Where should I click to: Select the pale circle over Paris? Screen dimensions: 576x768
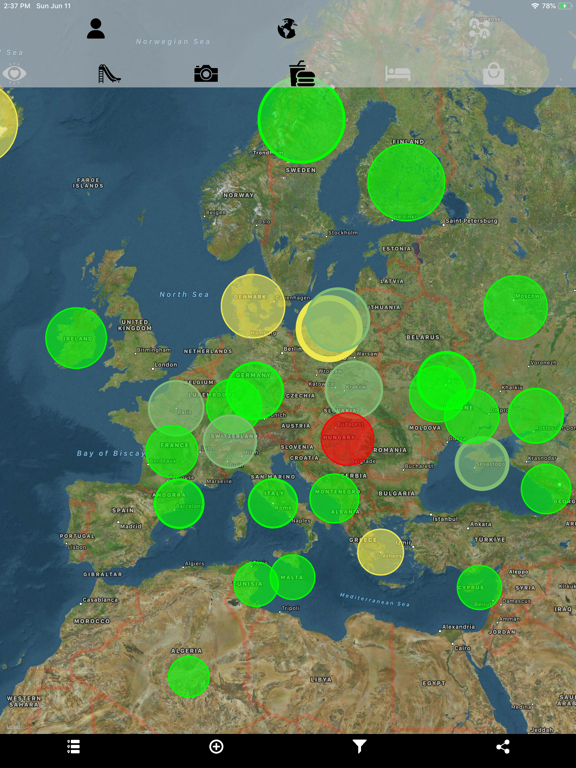(x=176, y=408)
